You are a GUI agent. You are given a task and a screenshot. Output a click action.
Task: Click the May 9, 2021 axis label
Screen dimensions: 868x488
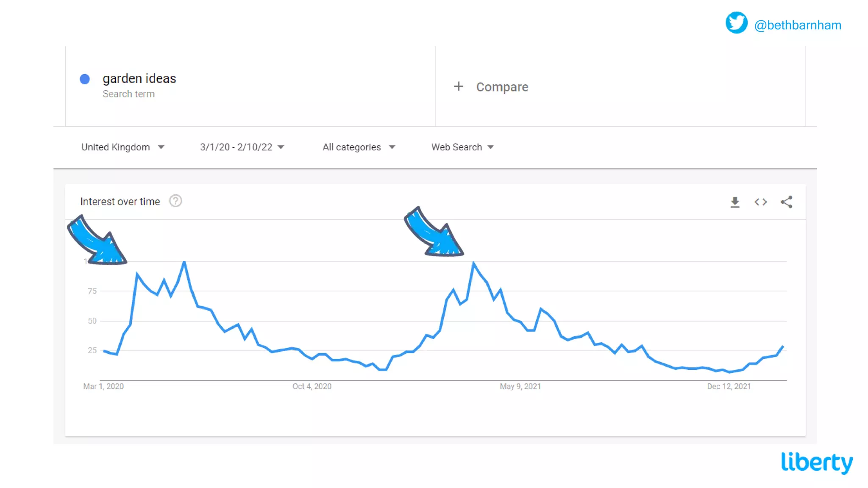(520, 386)
